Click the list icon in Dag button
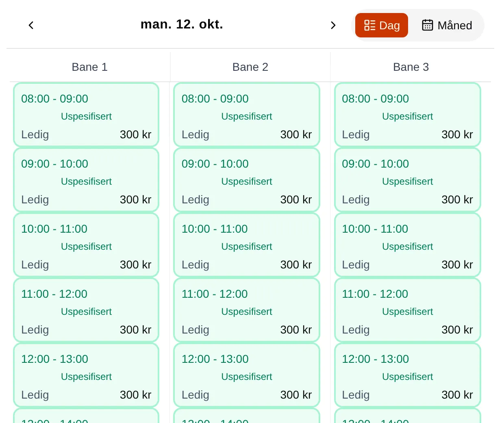 pos(369,25)
